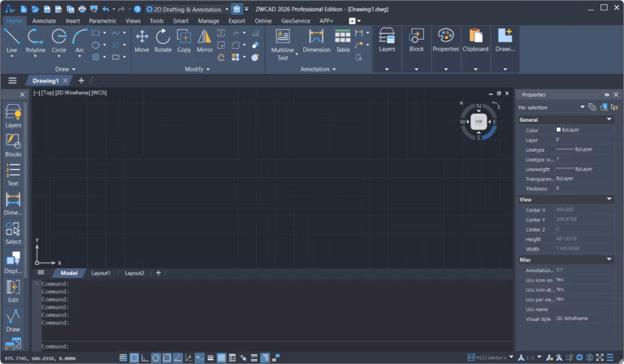The height and width of the screenshot is (364, 624).
Task: Toggle Polar tracking in status bar
Action: (156, 357)
